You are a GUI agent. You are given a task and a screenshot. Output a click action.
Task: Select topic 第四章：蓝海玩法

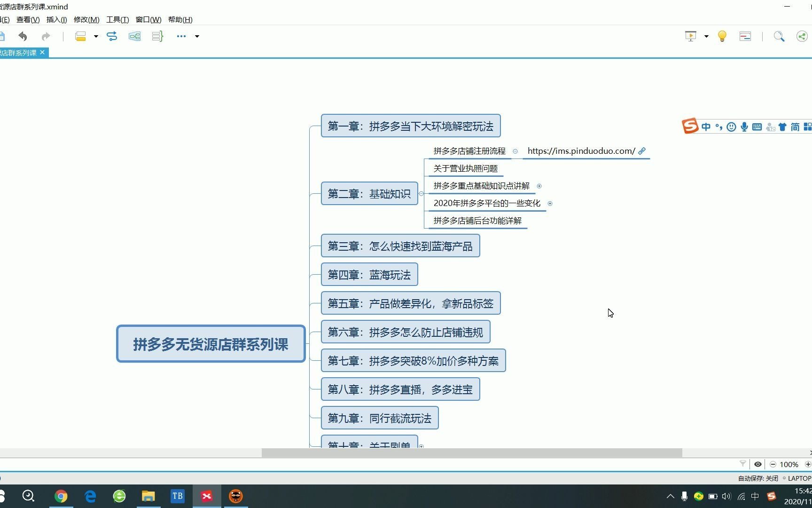tap(369, 274)
